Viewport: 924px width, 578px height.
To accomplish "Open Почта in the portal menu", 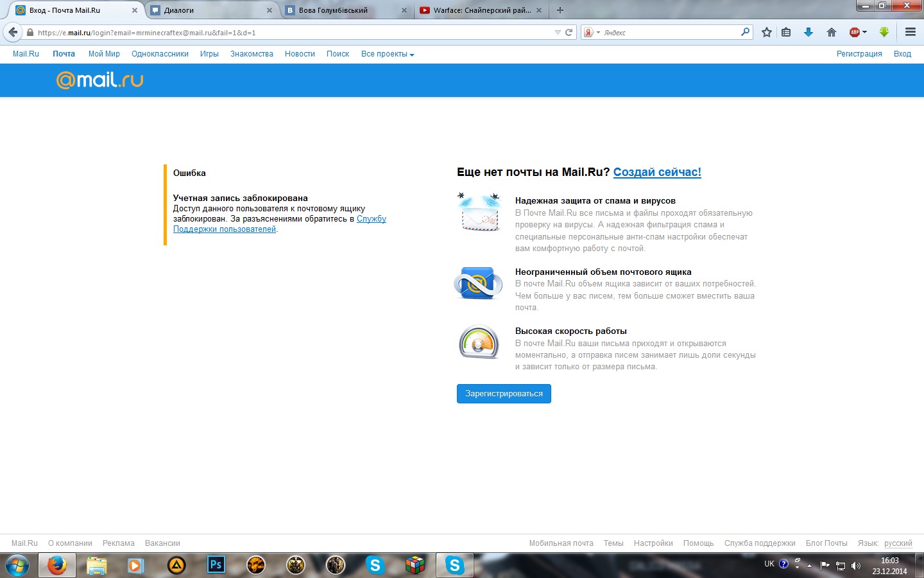I will (x=64, y=54).
